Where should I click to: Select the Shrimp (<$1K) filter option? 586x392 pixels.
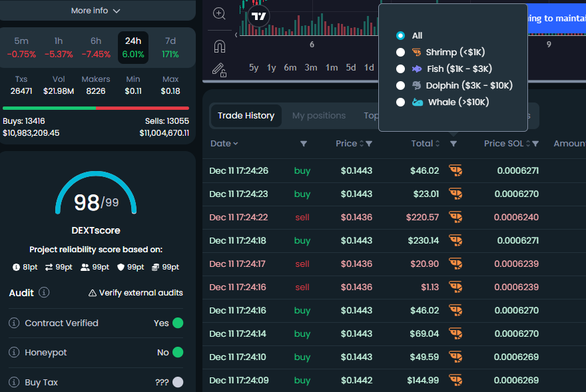click(400, 51)
